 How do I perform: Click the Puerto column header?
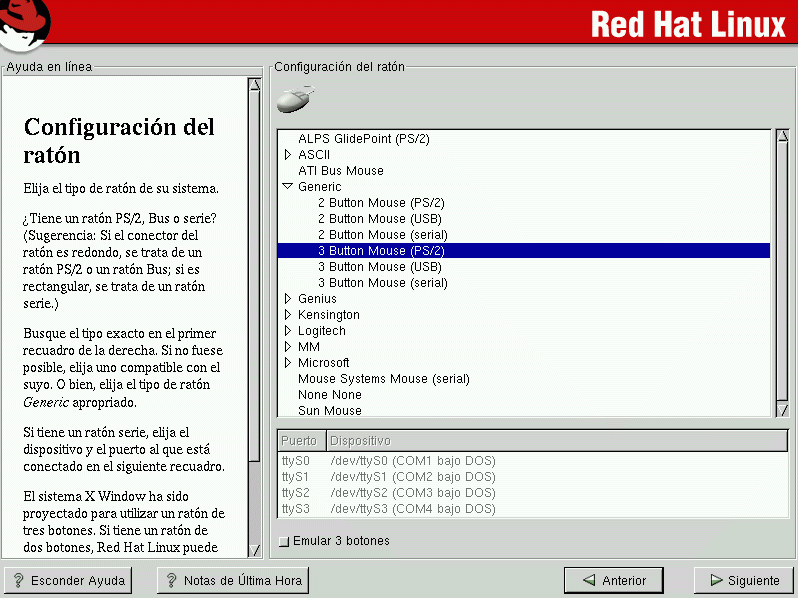(x=300, y=441)
